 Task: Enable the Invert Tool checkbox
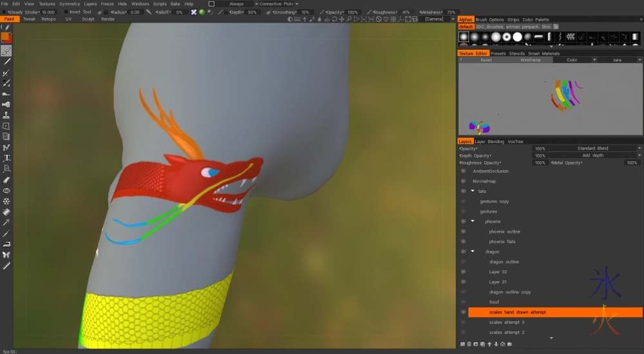[x=65, y=12]
